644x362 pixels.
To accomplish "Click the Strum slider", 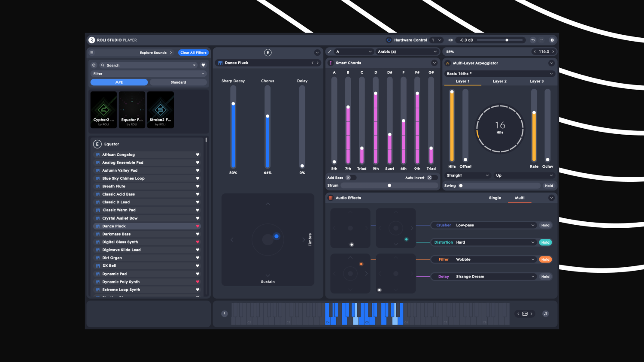I will tap(389, 186).
